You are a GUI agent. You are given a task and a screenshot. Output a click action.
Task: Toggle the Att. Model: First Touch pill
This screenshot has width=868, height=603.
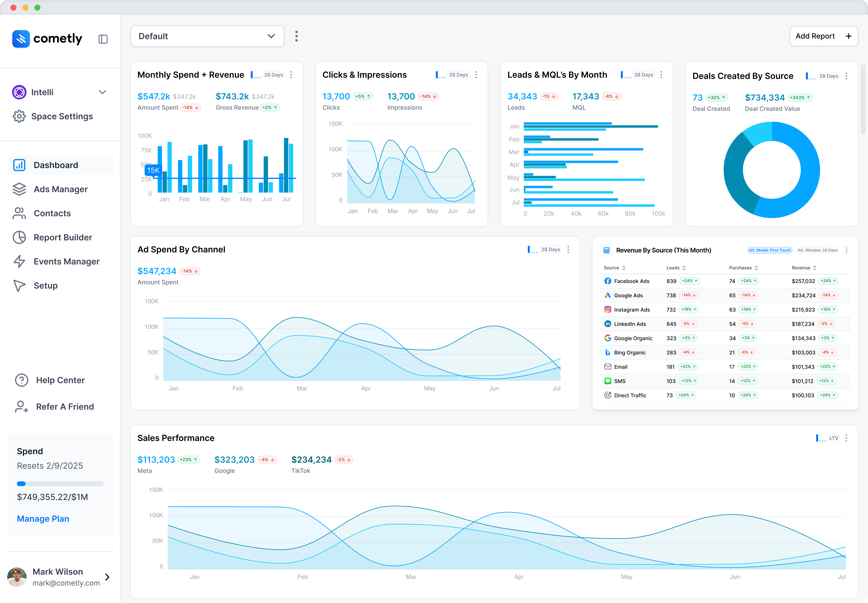tap(770, 250)
